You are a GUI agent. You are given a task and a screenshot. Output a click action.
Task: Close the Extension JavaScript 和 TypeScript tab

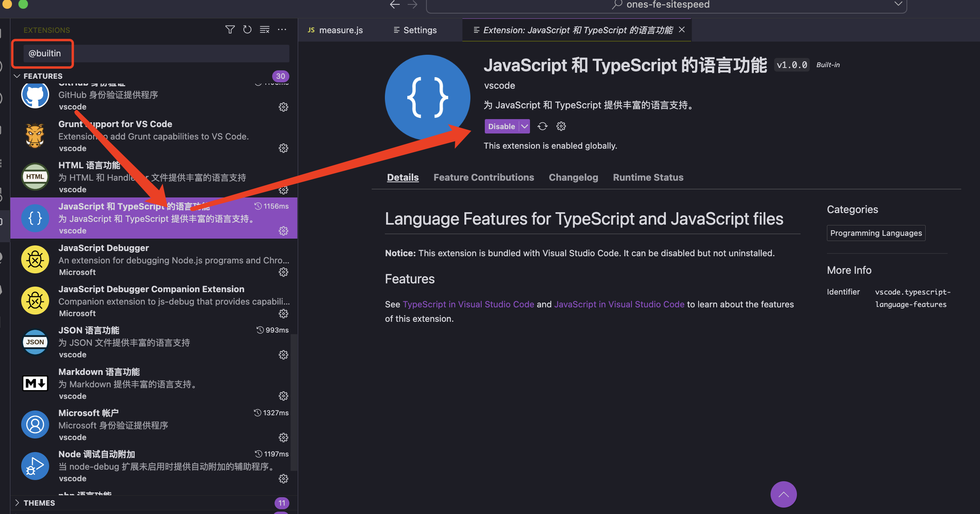click(x=682, y=30)
